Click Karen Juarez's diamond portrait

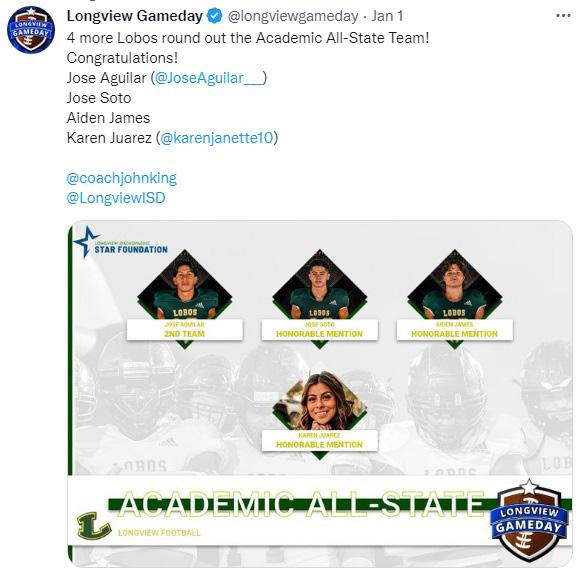pyautogui.click(x=320, y=402)
